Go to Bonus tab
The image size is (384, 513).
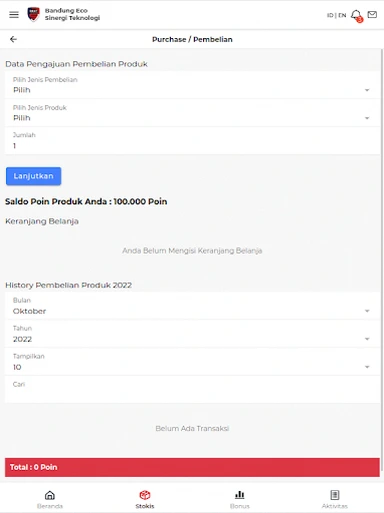[240, 499]
